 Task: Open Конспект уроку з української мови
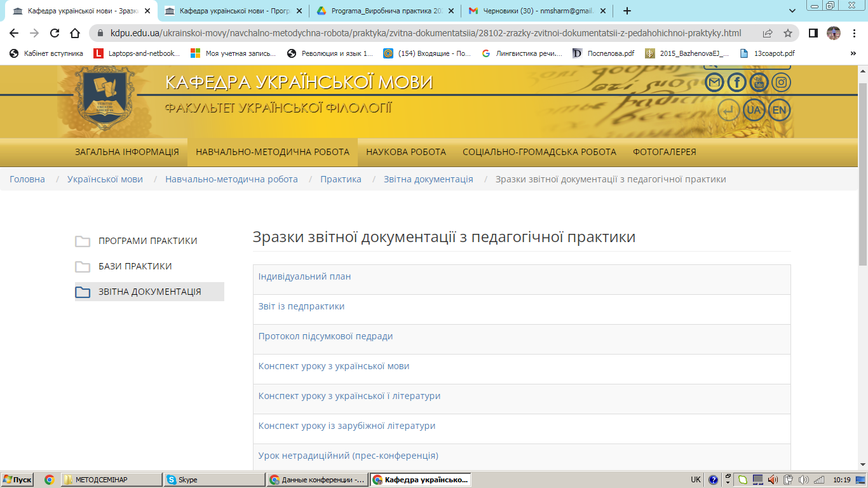(334, 366)
